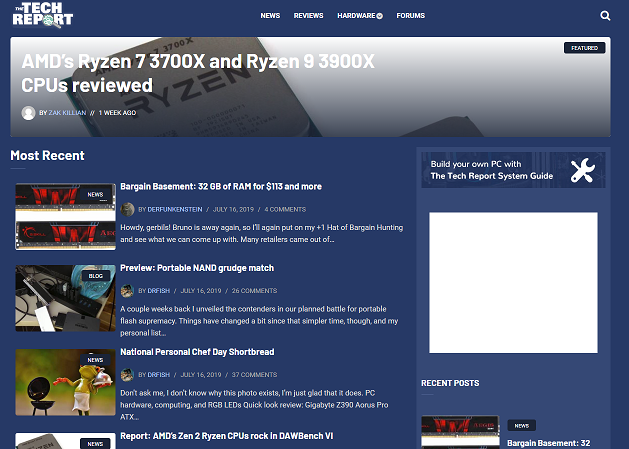629x449 pixels.
Task: Click the 'July 16, 2019' date on Bargain Basement
Action: coord(233,209)
